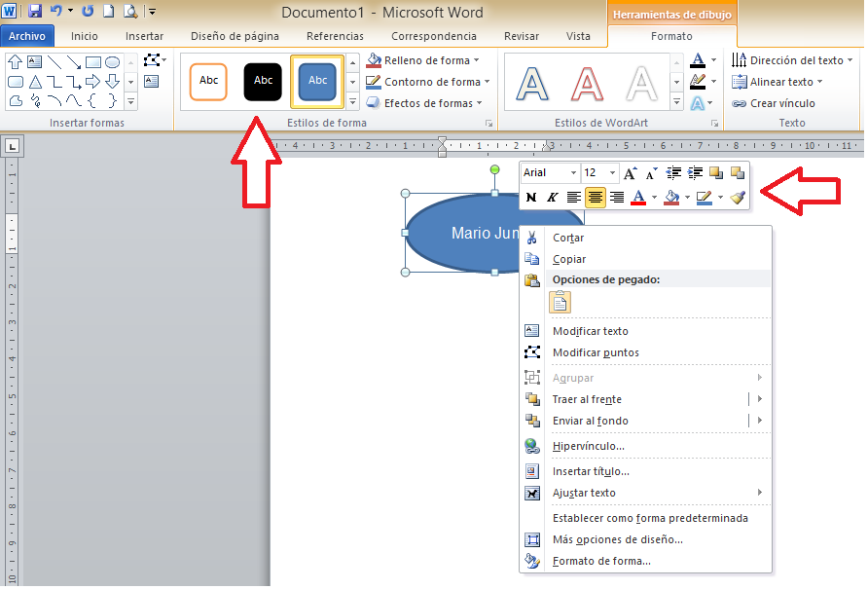Click the Format Painter brush in mini toolbar
868x590 pixels.
coord(738,198)
